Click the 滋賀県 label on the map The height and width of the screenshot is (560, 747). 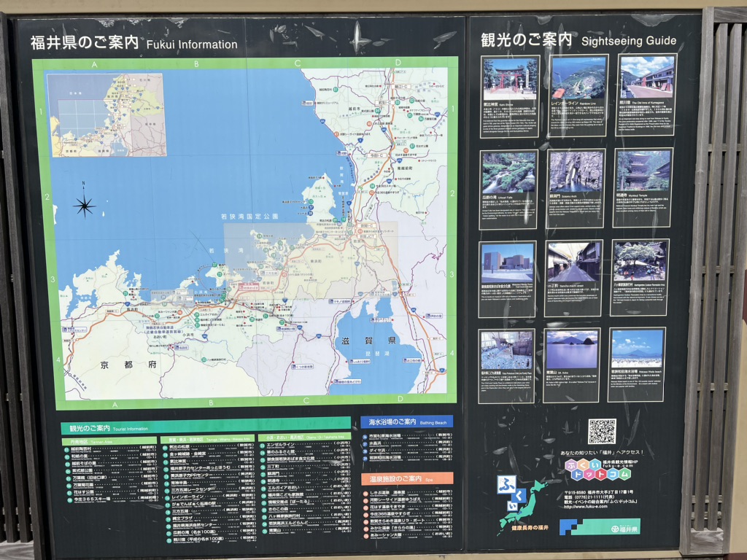368,341
